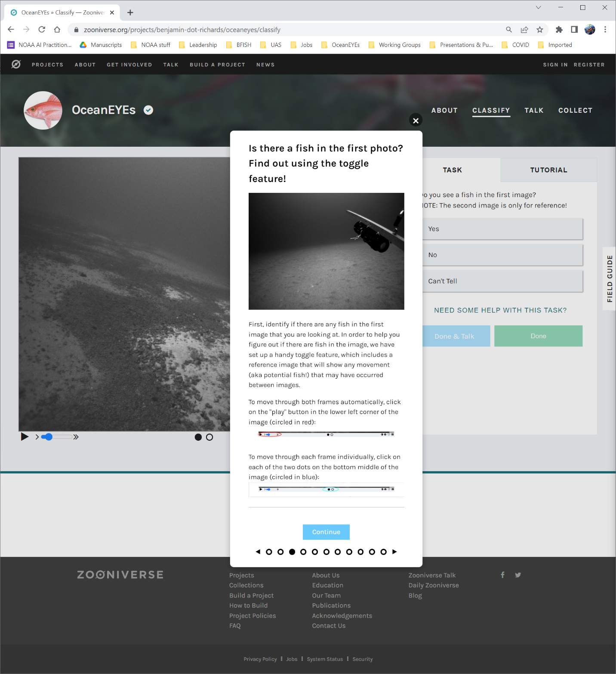The width and height of the screenshot is (616, 674).
Task: Go to the next tutorial step arrow
Action: pyautogui.click(x=394, y=552)
